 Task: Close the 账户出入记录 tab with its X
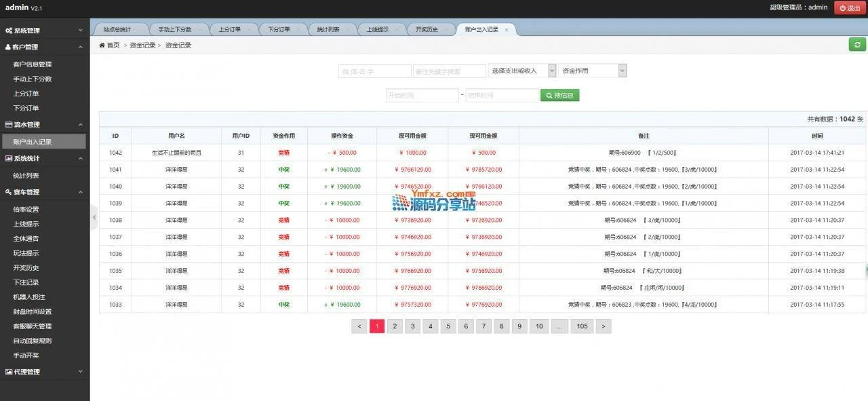(x=506, y=30)
